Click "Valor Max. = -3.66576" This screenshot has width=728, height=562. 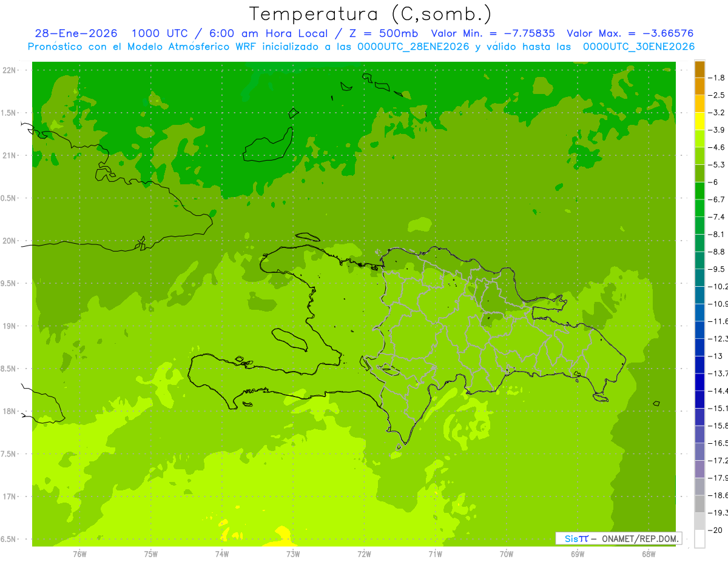pyautogui.click(x=630, y=33)
